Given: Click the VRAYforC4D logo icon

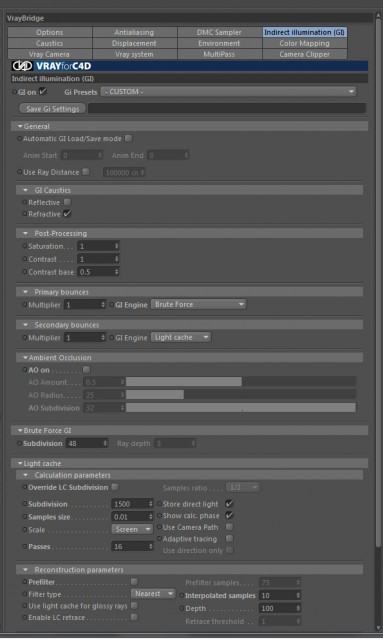Looking at the screenshot, I should pos(22,66).
